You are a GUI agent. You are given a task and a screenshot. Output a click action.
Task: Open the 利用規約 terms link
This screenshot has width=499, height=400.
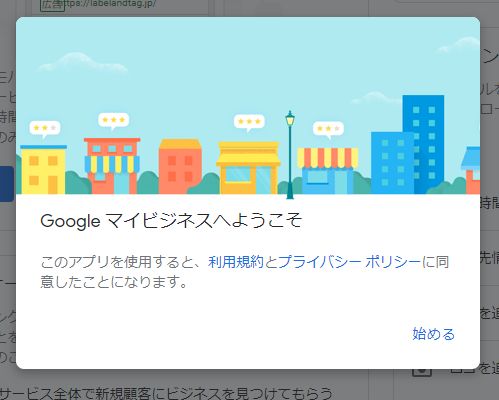pos(236,262)
